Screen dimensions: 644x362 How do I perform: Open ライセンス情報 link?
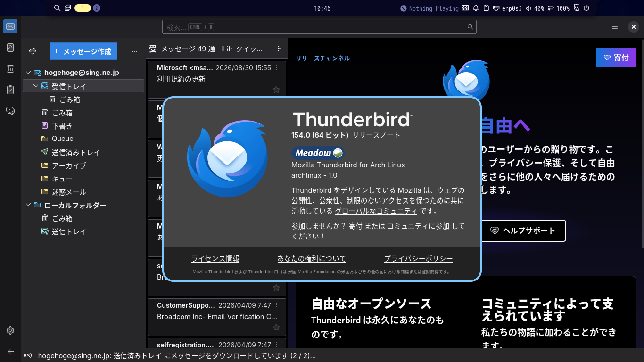point(215,259)
